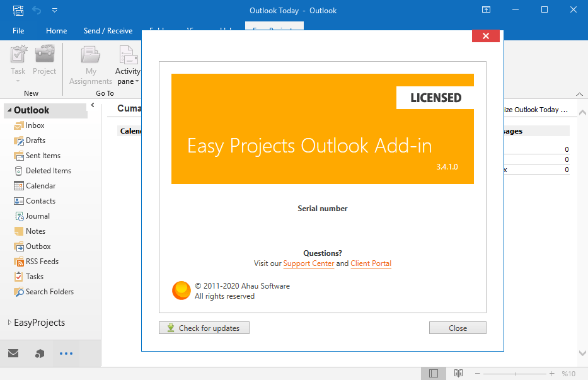Click the Notes sticky icon

19,231
